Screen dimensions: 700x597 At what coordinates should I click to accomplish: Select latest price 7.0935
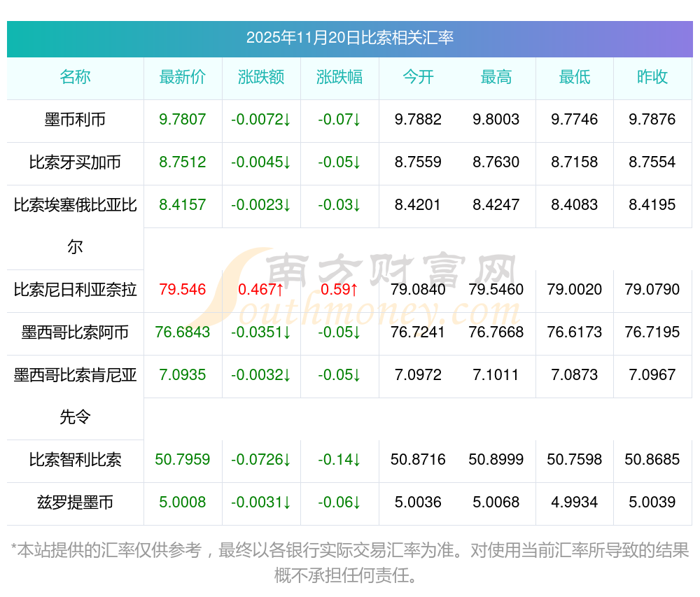coord(183,375)
